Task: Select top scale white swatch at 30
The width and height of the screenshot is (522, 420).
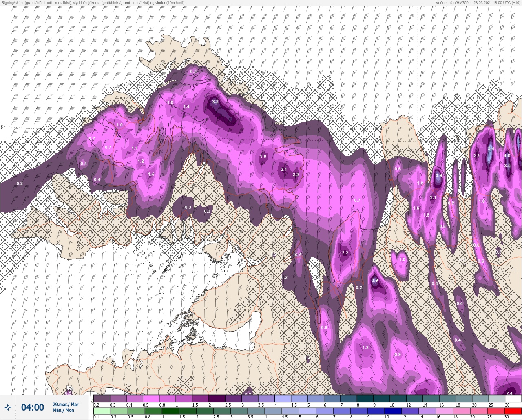Action: pyautogui.click(x=513, y=398)
